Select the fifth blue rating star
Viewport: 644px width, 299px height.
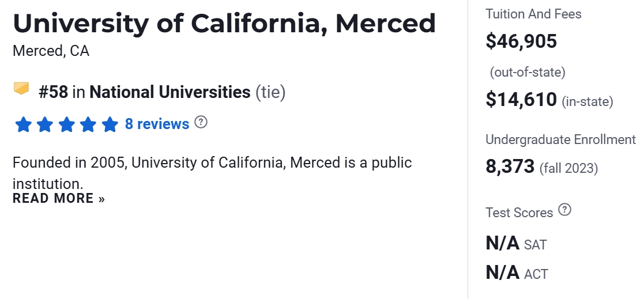coord(110,124)
